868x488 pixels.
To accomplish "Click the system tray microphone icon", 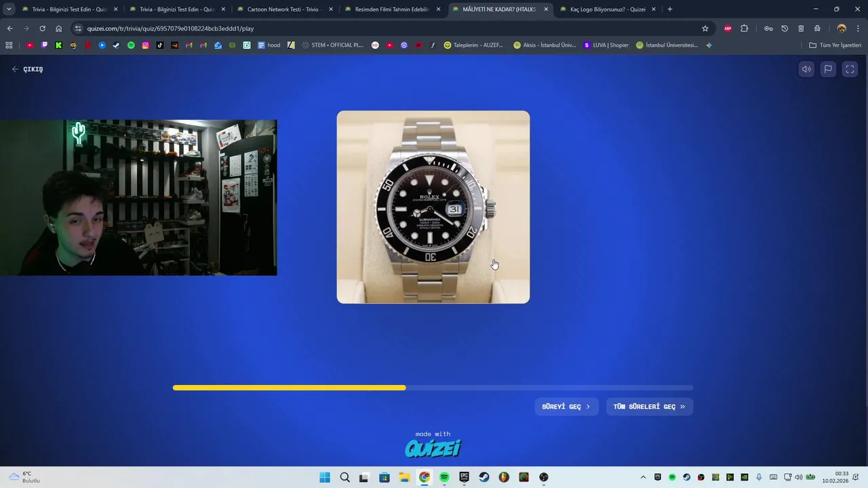I will 759,477.
